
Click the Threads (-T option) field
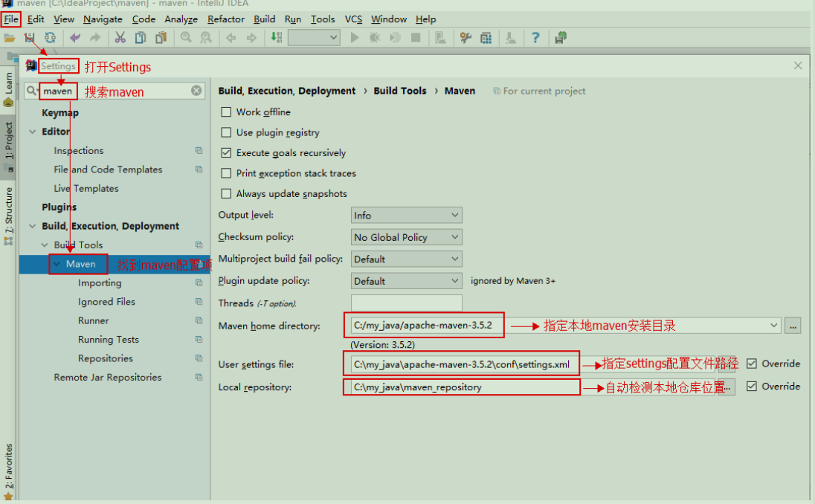click(x=407, y=303)
